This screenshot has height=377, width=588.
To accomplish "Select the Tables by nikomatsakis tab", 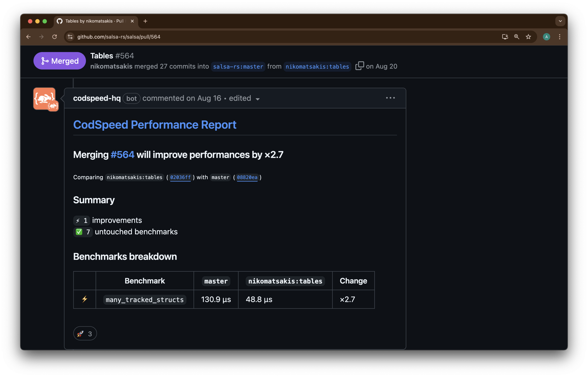I will pyautogui.click(x=94, y=21).
